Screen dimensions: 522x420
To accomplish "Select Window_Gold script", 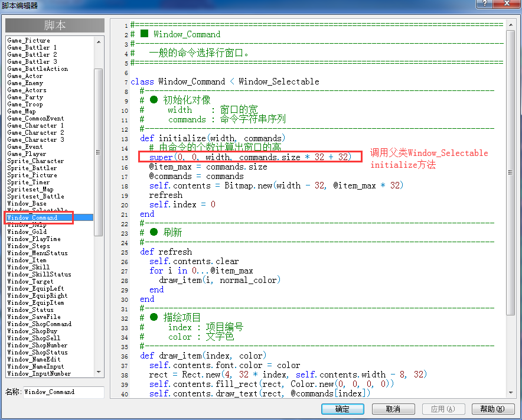I will pos(27,232).
